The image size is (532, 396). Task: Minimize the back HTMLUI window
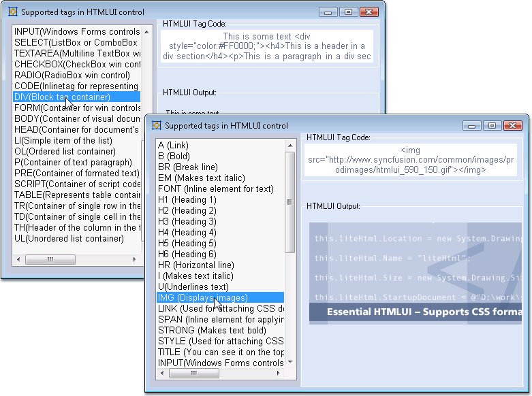[328, 12]
